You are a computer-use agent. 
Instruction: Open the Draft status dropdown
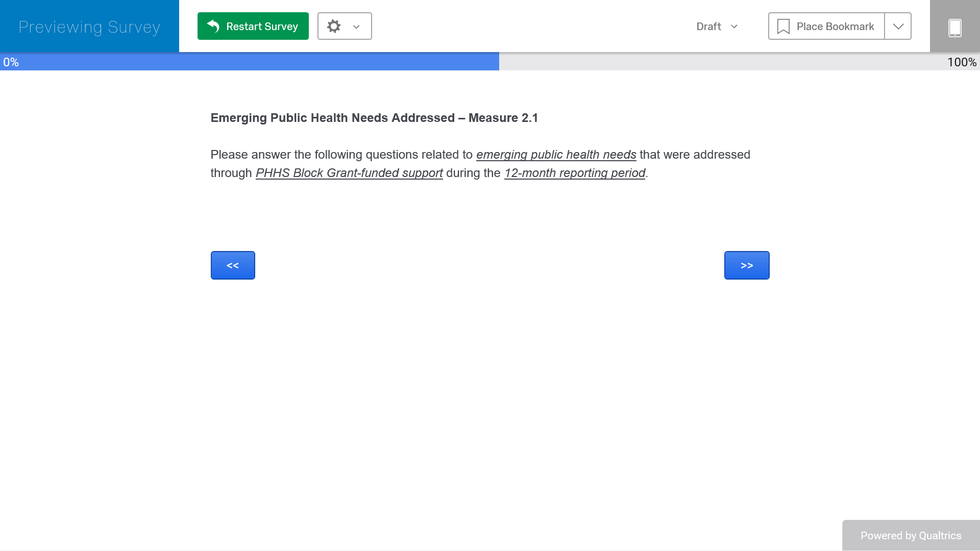coord(709,27)
